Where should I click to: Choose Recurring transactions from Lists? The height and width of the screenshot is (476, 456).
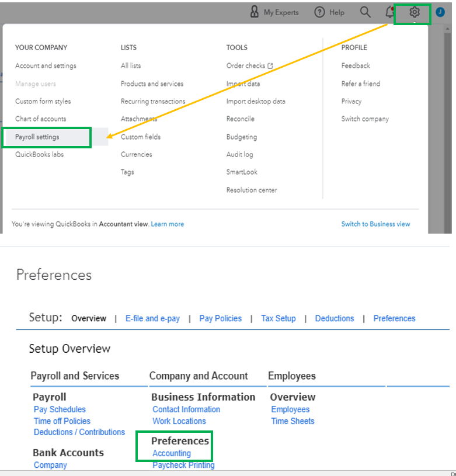coord(153,101)
